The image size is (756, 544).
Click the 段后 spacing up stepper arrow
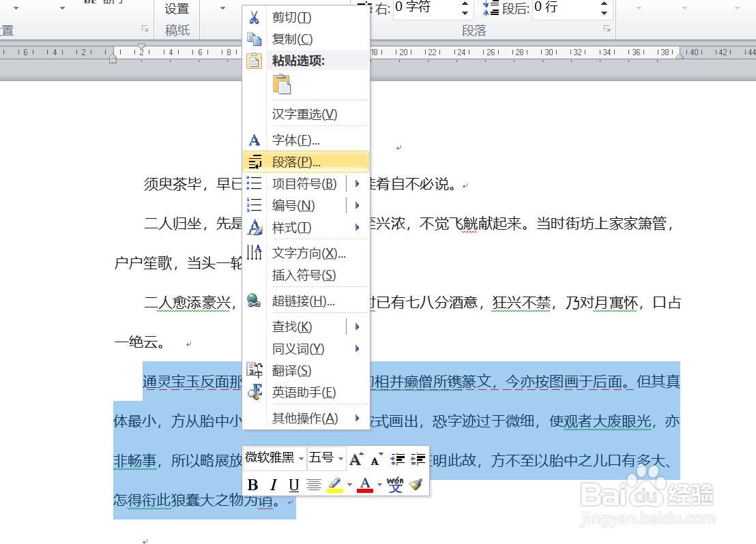tap(603, 5)
